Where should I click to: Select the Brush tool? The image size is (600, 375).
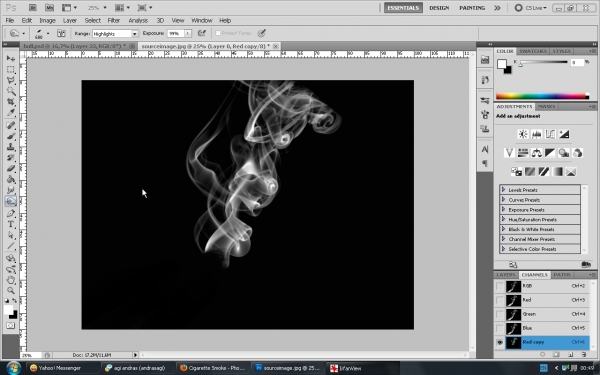click(x=11, y=136)
